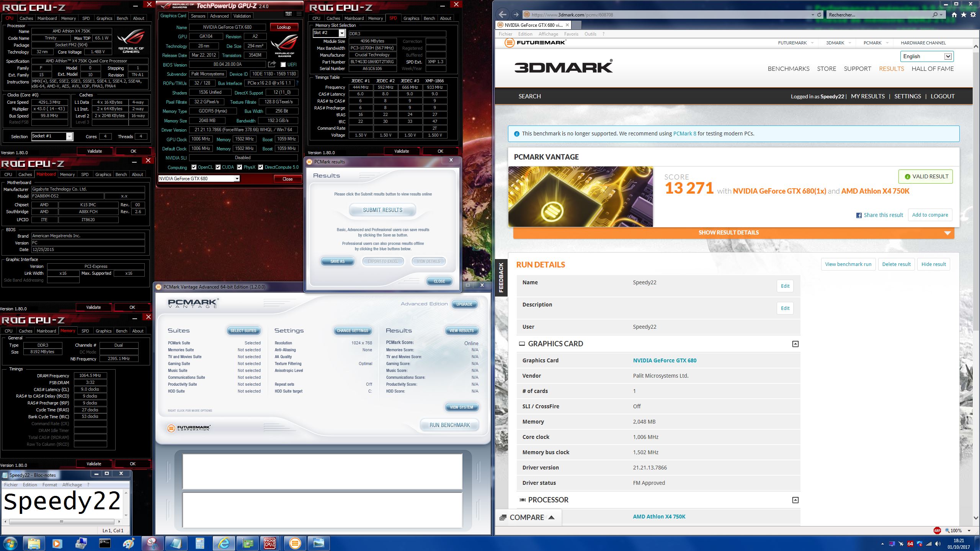Expand SHOW RESULT DETAILS bar
This screenshot has height=551, width=980.
tap(733, 233)
